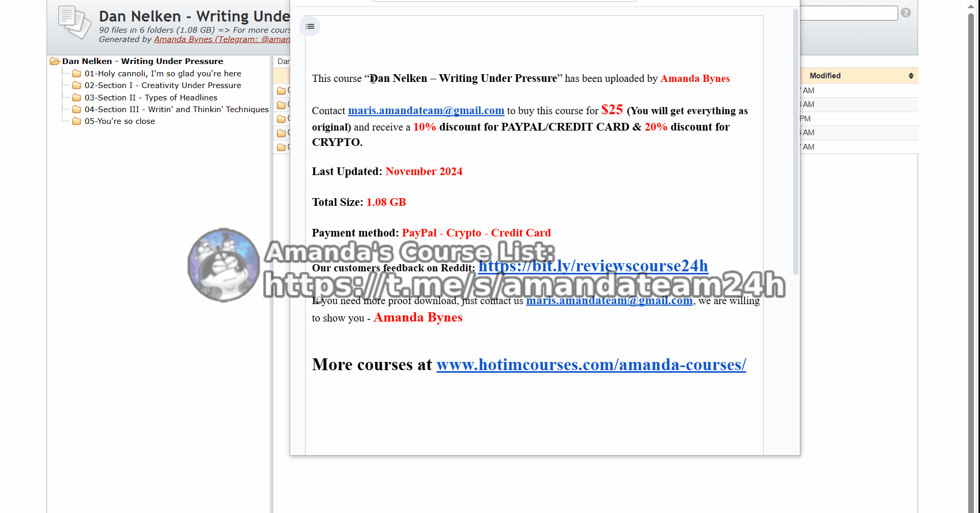Click the $25 price text
Screen dimensions: 980x513
[612, 110]
